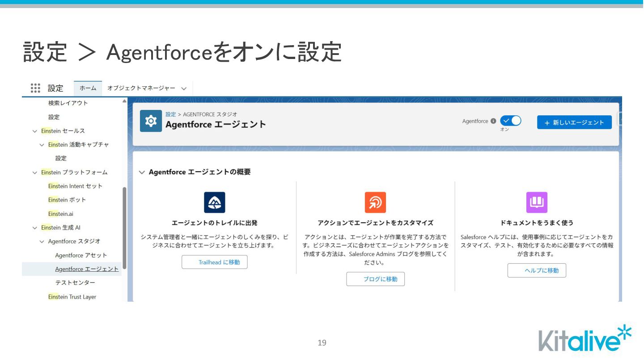Open Einstein.ai setup page
The width and height of the screenshot is (644, 362).
pos(61,214)
